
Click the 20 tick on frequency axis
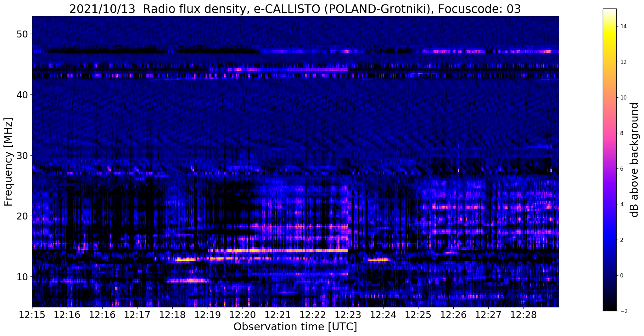(23, 216)
